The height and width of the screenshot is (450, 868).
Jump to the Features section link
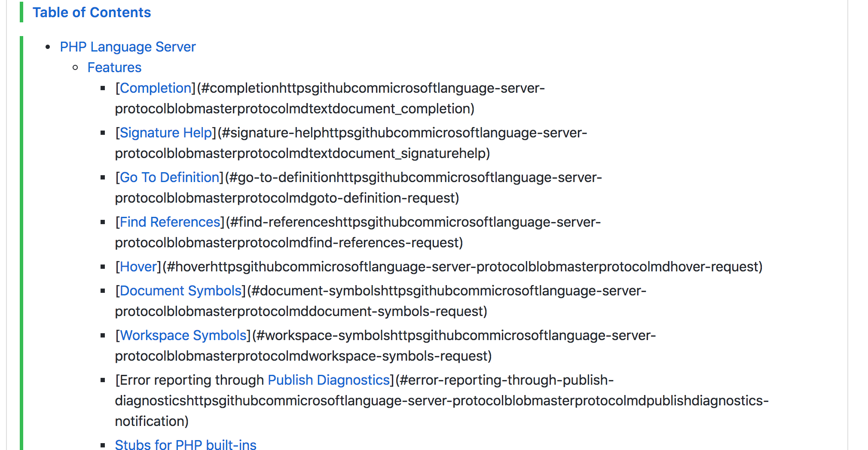tap(114, 67)
